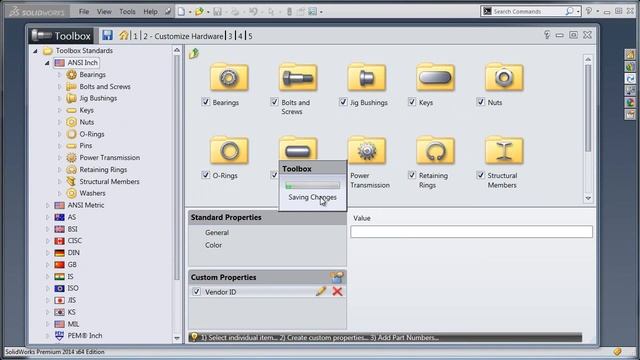
Task: Open the Nuts folder icon
Action: coord(504,77)
